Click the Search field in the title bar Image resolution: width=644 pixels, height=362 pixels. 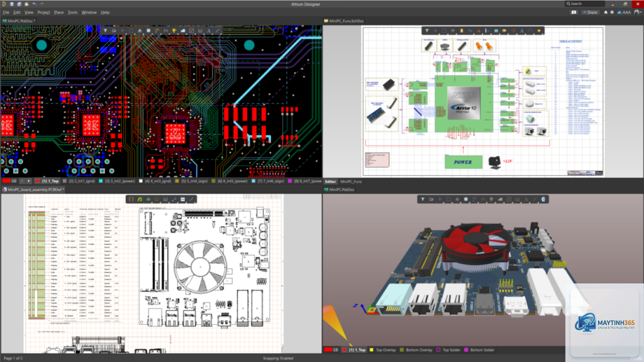(585, 4)
